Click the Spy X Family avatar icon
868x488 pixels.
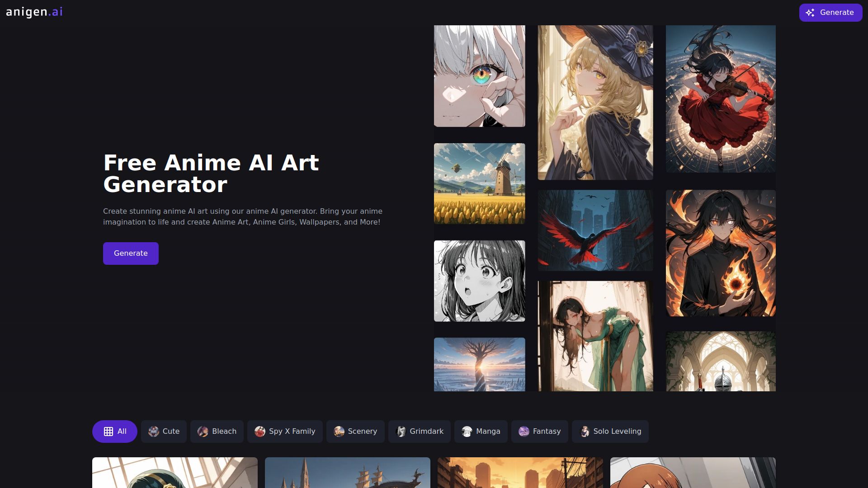point(259,431)
